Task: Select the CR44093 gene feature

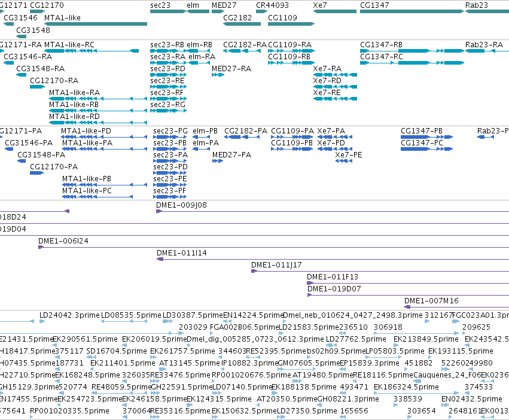Action: pyautogui.click(x=261, y=11)
